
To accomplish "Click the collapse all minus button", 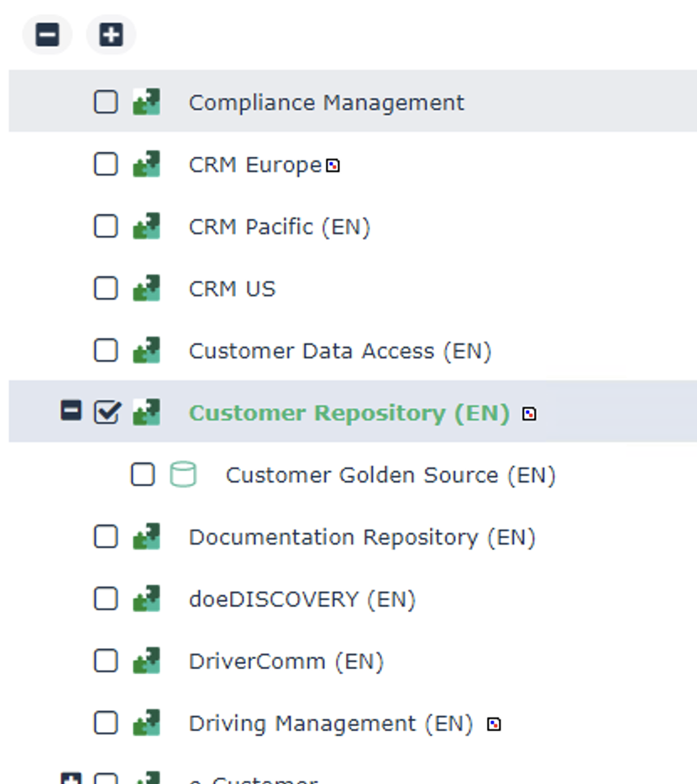I will click(x=48, y=35).
